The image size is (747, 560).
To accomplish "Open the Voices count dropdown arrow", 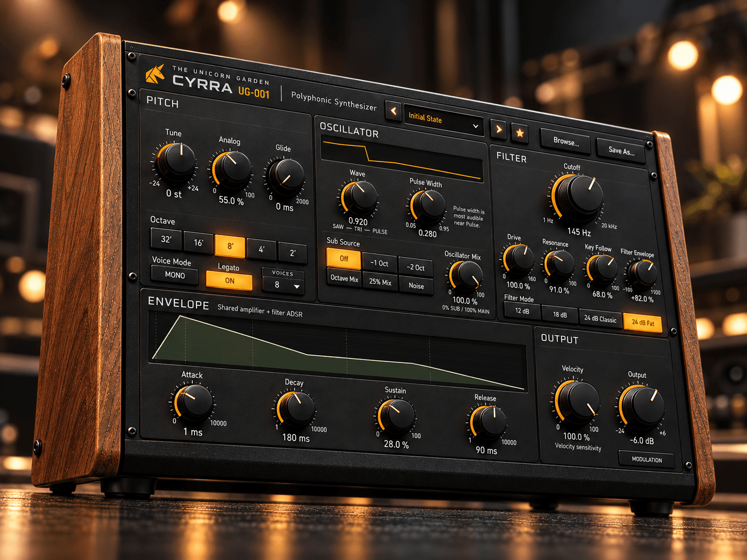I will 297,286.
